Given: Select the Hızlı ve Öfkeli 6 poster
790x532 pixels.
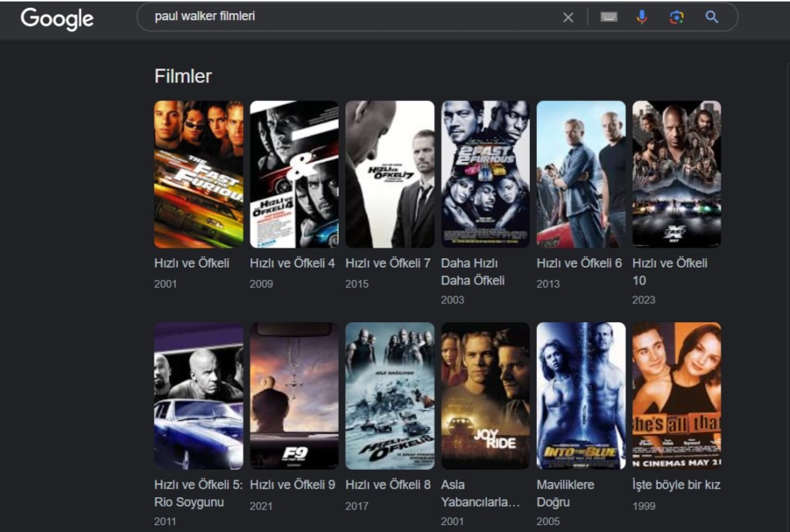Looking at the screenshot, I should coord(581,174).
